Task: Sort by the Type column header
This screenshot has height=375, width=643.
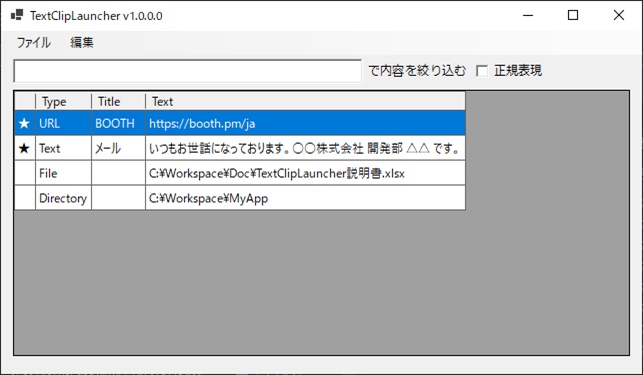Action: click(x=64, y=101)
